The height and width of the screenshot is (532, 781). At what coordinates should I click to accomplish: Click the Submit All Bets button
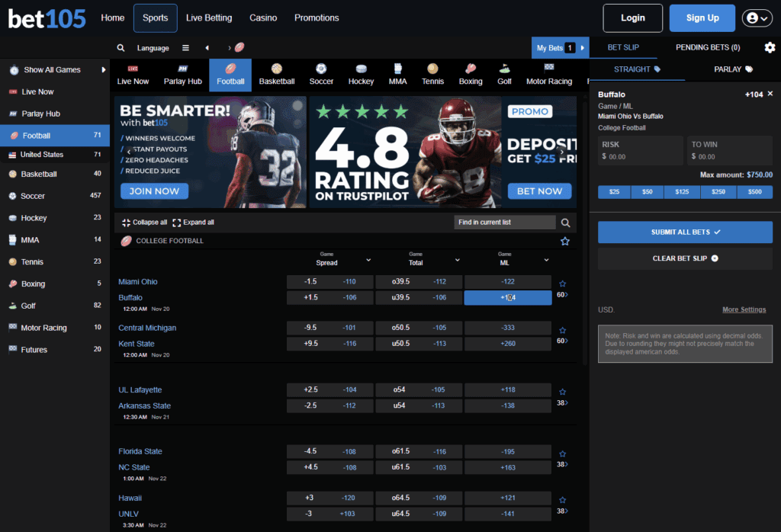point(684,232)
